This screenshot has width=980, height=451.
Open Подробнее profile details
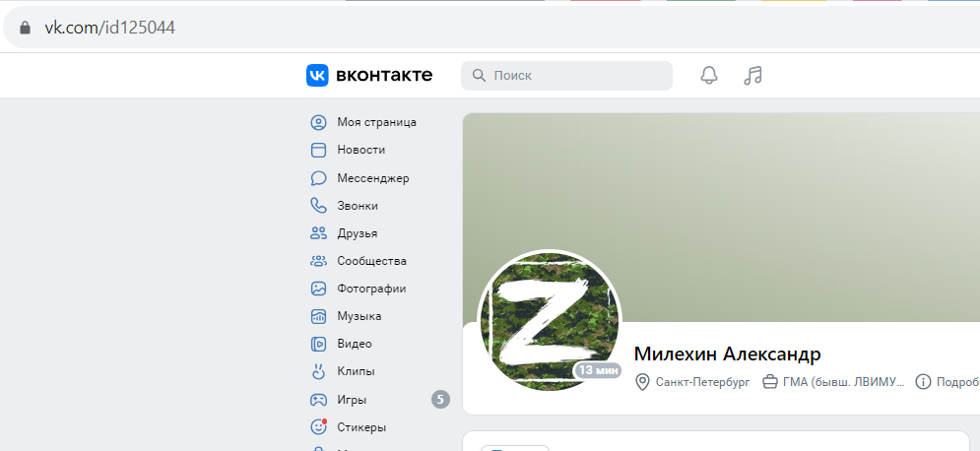pos(957,382)
